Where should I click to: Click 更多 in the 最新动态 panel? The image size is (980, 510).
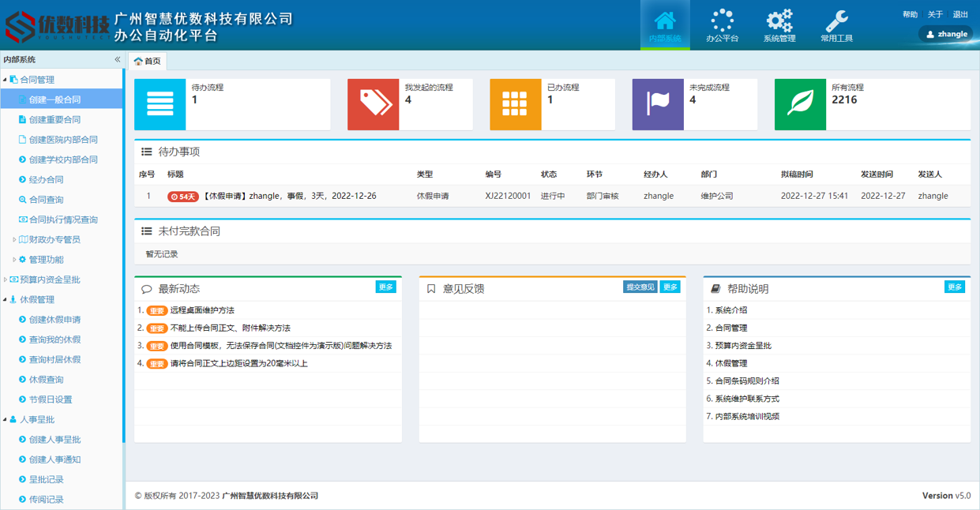pos(385,287)
